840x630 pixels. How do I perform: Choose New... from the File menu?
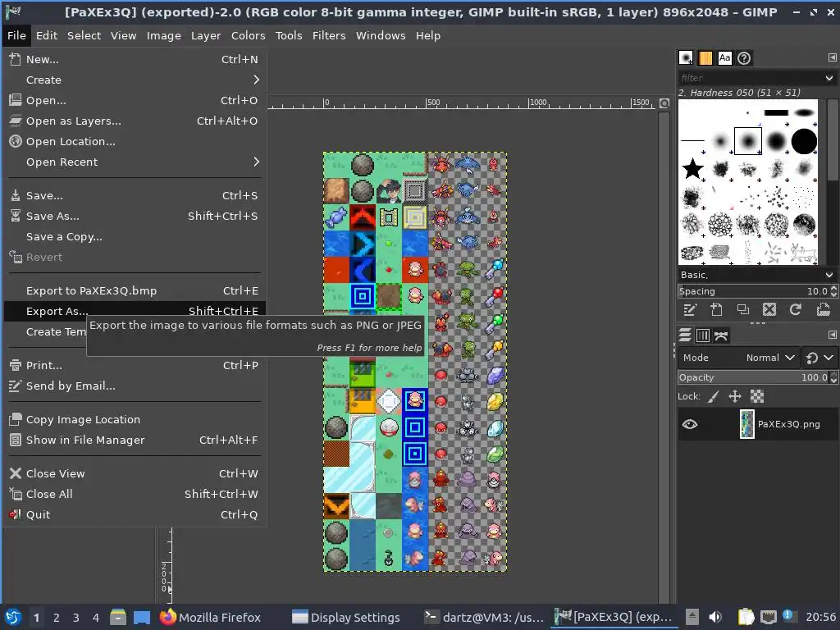point(134,59)
